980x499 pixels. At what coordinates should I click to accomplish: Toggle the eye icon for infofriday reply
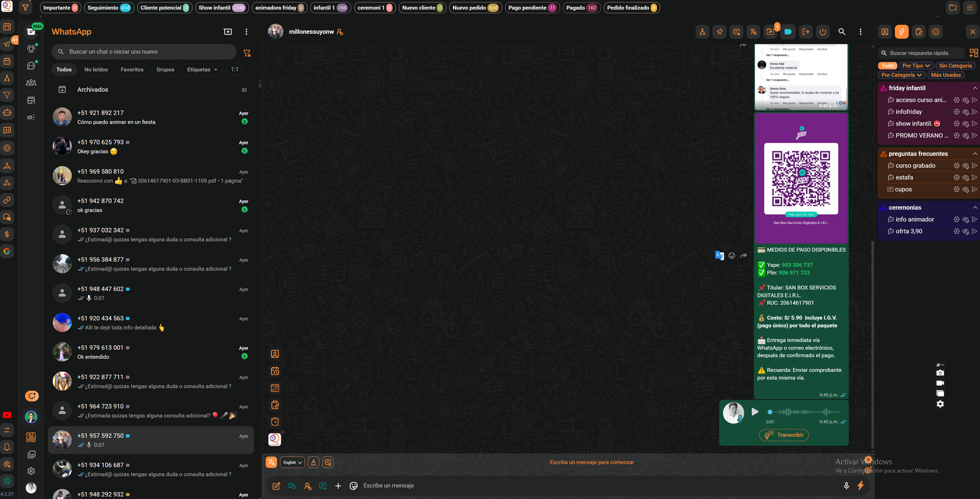pyautogui.click(x=965, y=112)
